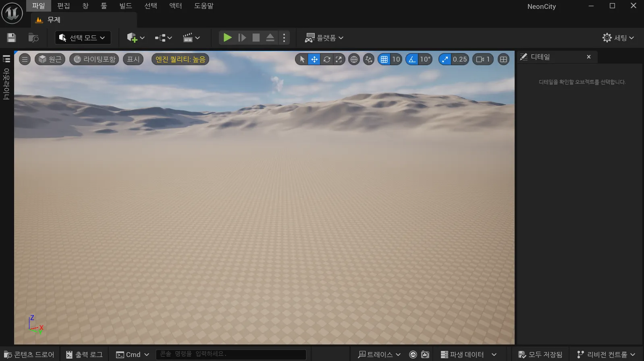Save the current level with the disk icon
The height and width of the screenshot is (361, 644).
[11, 38]
